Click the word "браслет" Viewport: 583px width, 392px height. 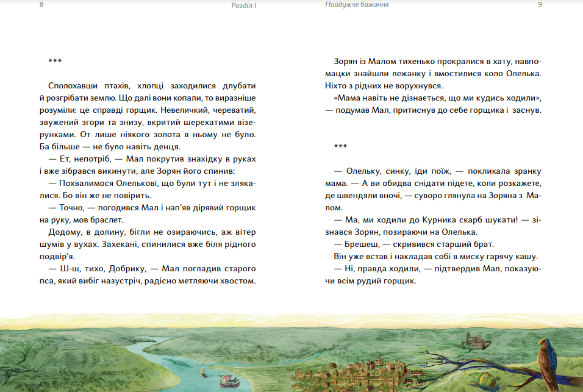[x=107, y=220]
